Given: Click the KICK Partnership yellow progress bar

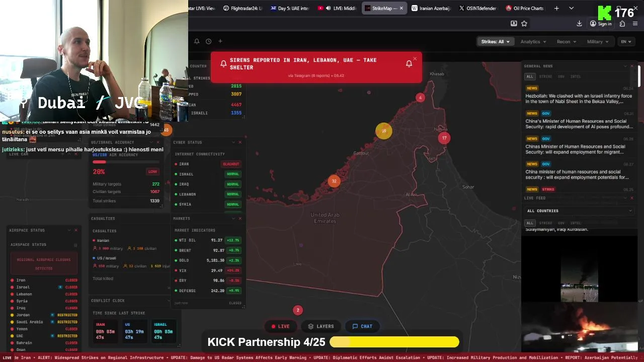Looking at the screenshot, I should pos(394,342).
